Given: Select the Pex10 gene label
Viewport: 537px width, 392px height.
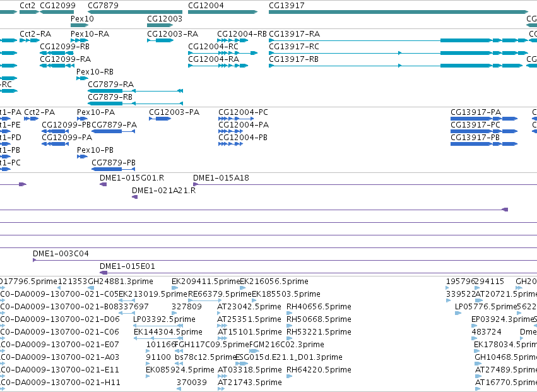Looking at the screenshot, I should [x=82, y=18].
